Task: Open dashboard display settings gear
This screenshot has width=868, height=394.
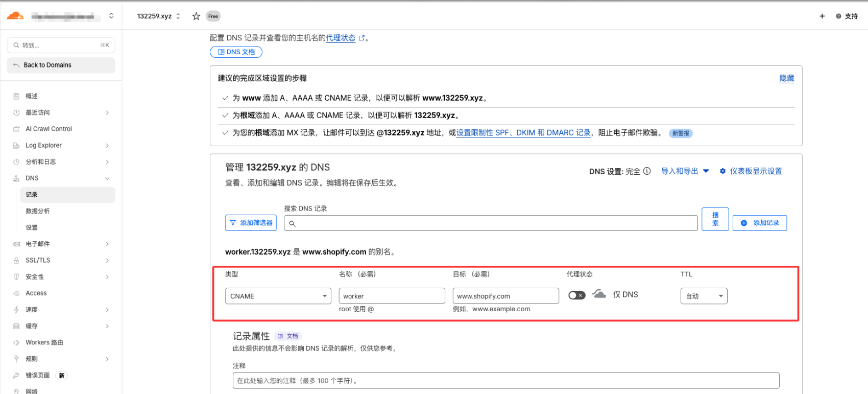Action: (722, 171)
